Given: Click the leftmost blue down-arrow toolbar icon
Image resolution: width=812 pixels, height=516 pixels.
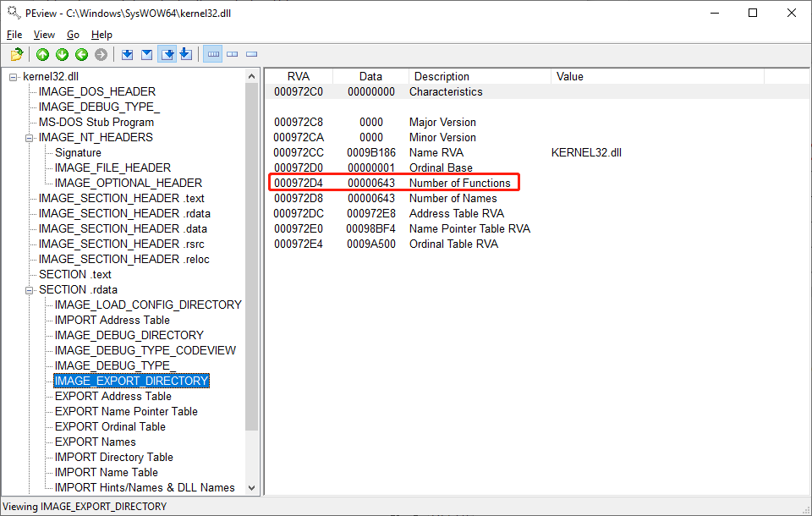Looking at the screenshot, I should pos(127,55).
